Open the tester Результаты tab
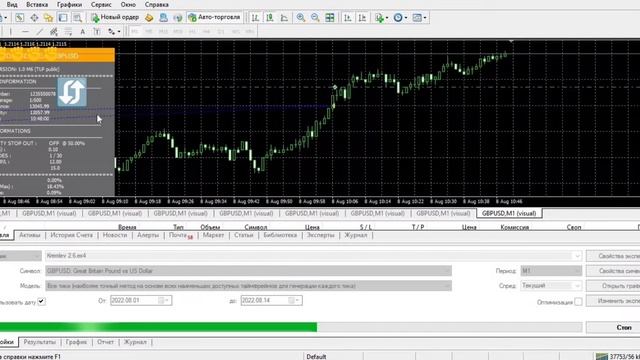 (x=40, y=342)
